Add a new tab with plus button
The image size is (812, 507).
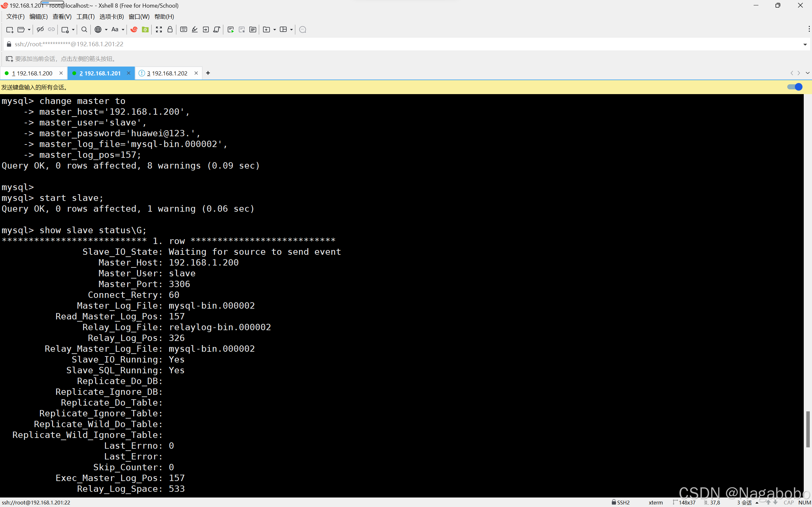click(208, 73)
